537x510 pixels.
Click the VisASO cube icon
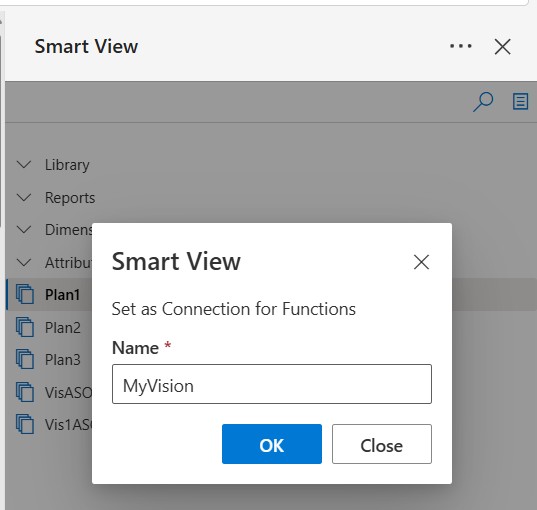click(25, 392)
